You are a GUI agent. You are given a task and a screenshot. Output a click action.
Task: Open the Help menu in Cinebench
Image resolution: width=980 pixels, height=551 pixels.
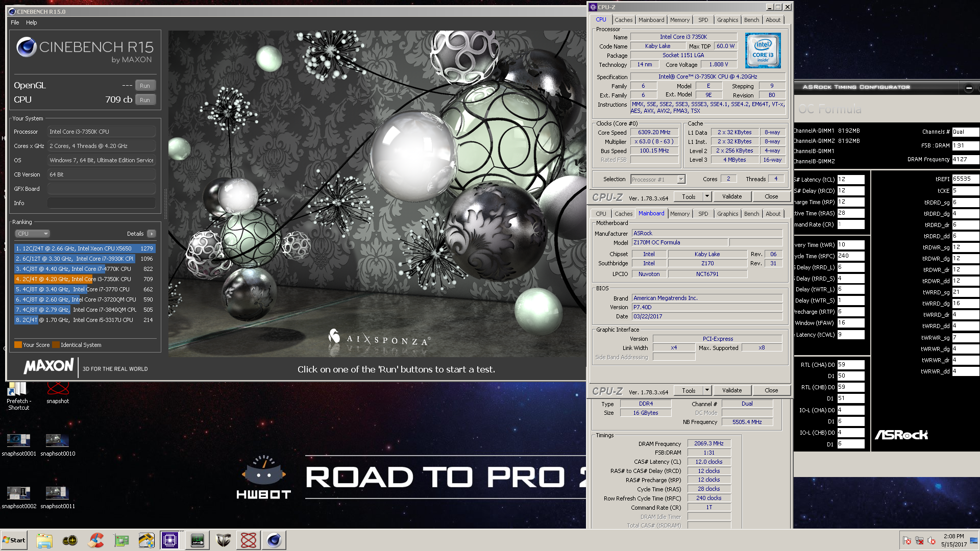[31, 22]
